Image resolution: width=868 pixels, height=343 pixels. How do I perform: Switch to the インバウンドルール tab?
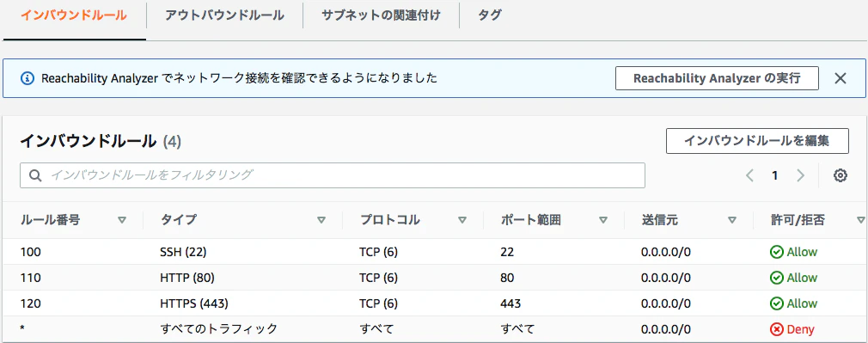point(74,15)
